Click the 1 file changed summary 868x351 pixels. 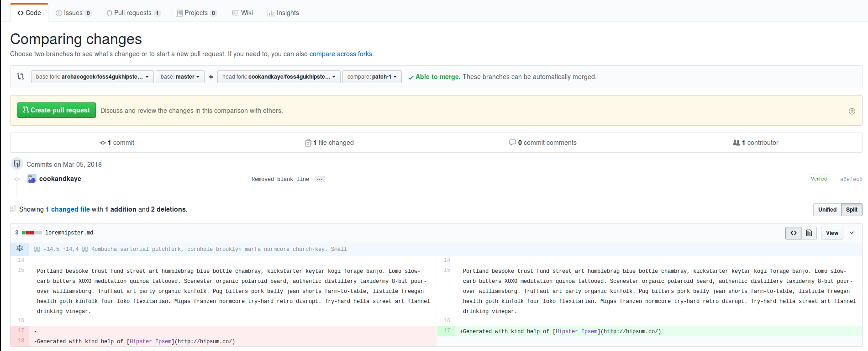pos(329,143)
